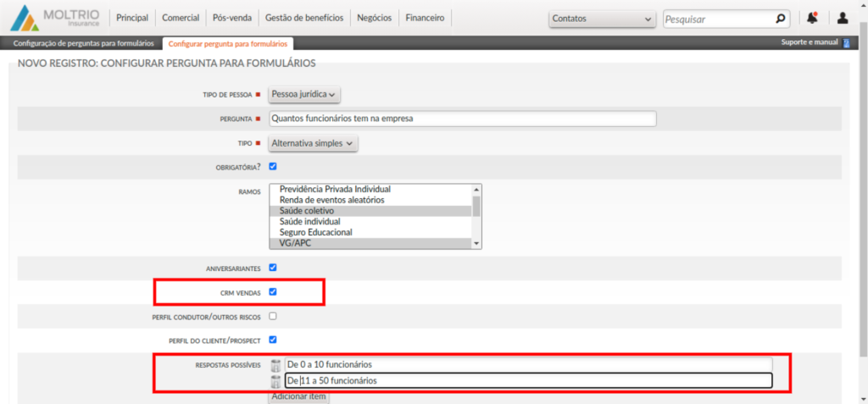Toggle the Obrigatória checkbox

tap(273, 166)
